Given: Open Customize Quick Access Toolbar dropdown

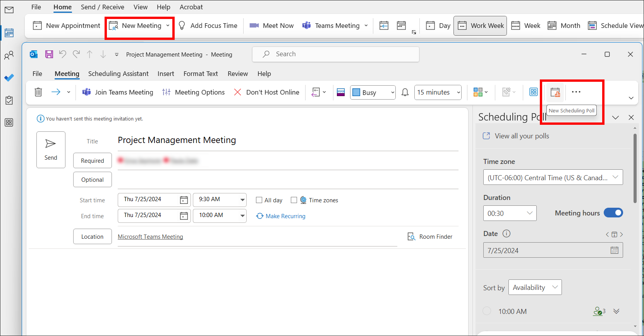Looking at the screenshot, I should 117,55.
